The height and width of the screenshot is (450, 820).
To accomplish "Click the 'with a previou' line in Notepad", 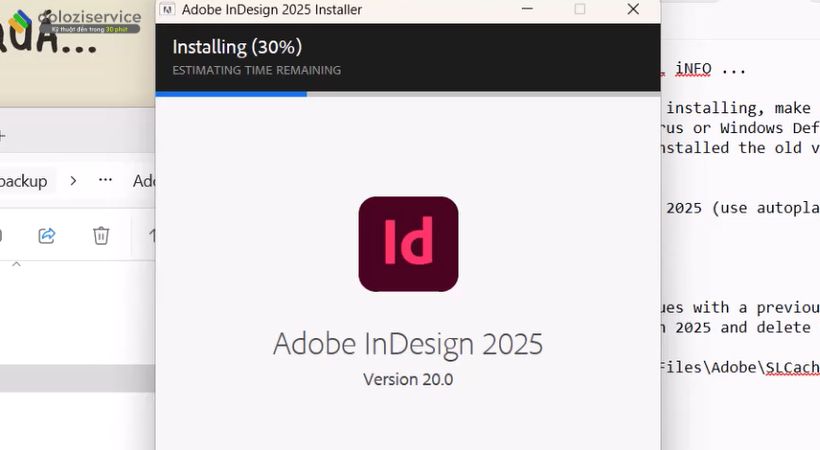I will (x=756, y=308).
